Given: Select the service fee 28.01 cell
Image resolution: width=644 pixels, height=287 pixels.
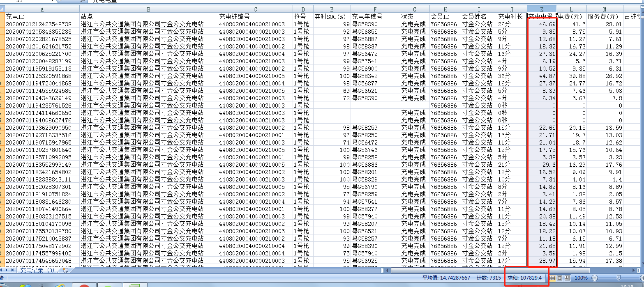Looking at the screenshot, I should pos(605,24).
